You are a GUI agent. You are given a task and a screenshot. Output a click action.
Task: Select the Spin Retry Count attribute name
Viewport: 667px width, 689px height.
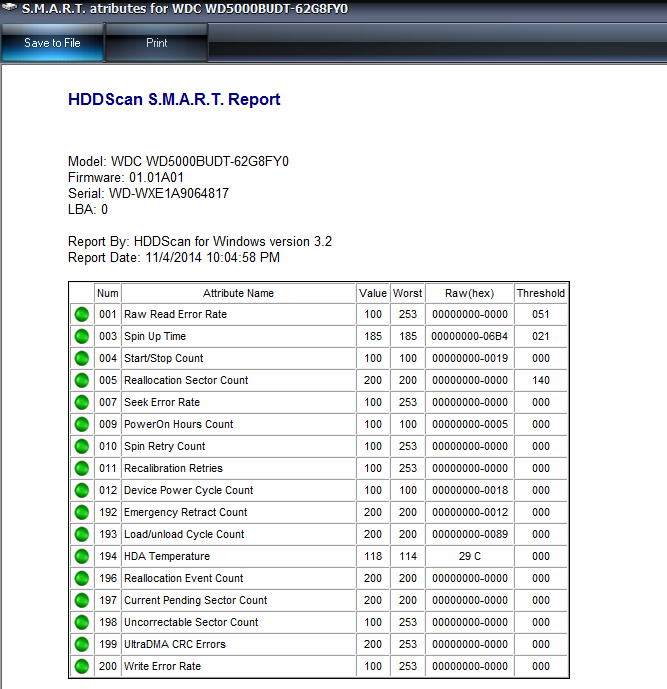click(164, 446)
